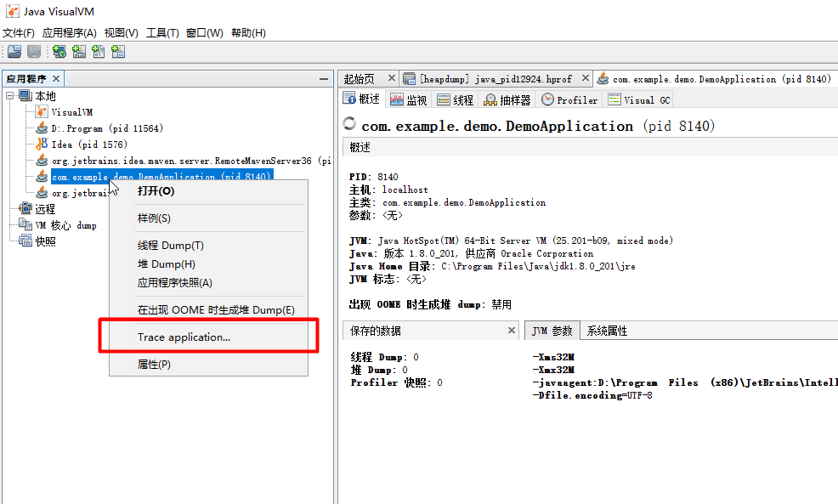Image resolution: width=838 pixels, height=504 pixels.
Task: Choose 样例(S) in context menu
Action: [208, 218]
